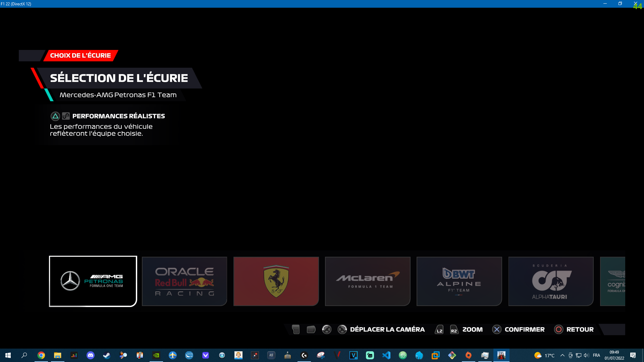
Task: Open Windows search from taskbar
Action: point(24,355)
